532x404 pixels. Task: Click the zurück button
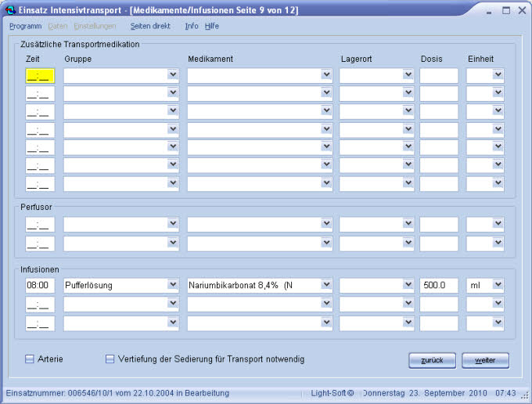point(432,360)
